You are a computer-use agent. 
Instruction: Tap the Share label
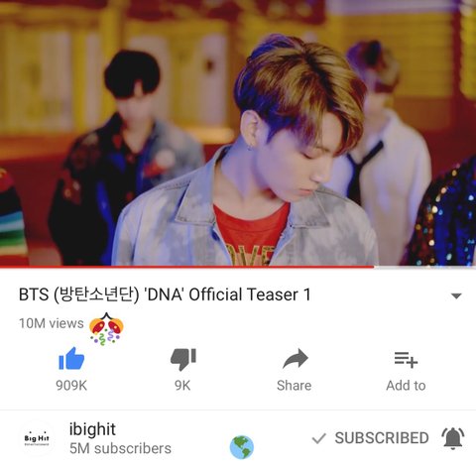(295, 386)
